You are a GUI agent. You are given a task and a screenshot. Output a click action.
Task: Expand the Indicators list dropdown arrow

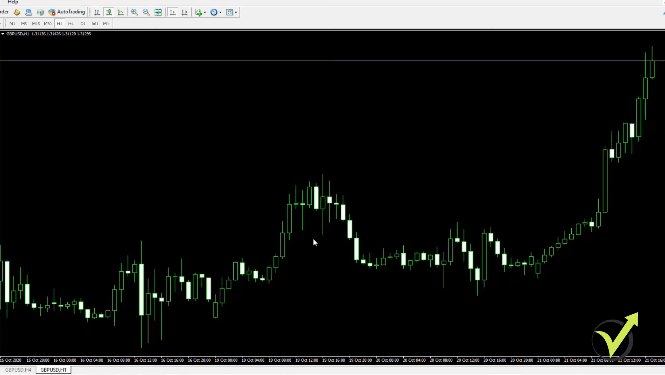pyautogui.click(x=205, y=12)
